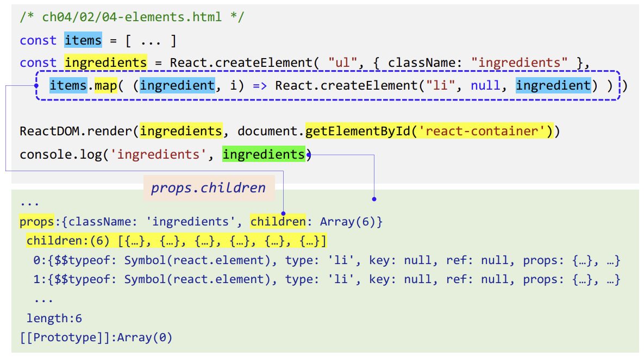Image resolution: width=644 pixels, height=357 pixels.
Task: Click '[[Prototype]]:Array(0)' row
Action: (x=96, y=337)
